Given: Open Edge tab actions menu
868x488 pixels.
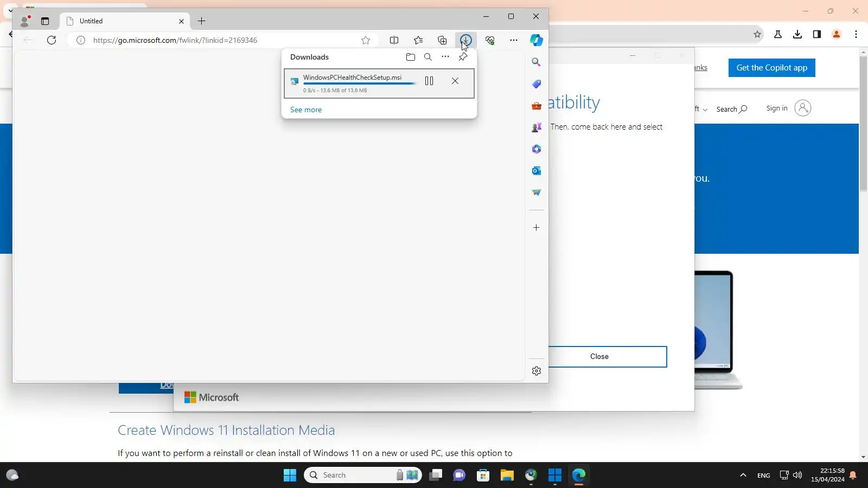Looking at the screenshot, I should pos(45,21).
